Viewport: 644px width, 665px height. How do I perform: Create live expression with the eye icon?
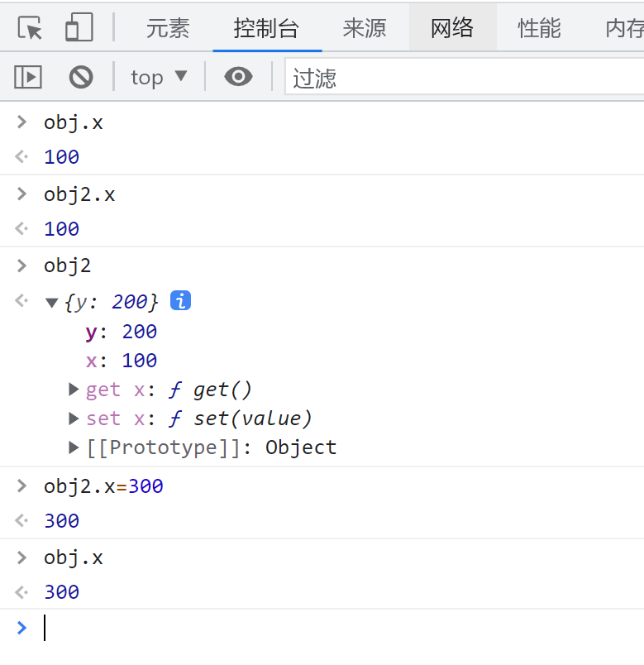pos(239,78)
